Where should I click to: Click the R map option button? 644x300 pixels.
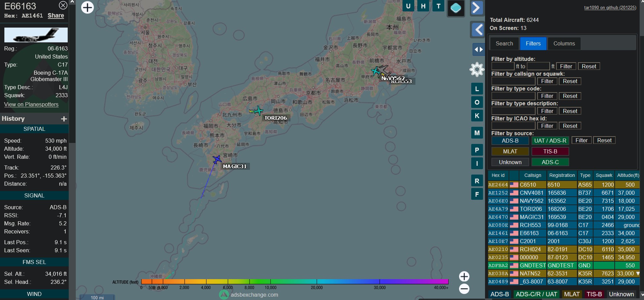(477, 181)
